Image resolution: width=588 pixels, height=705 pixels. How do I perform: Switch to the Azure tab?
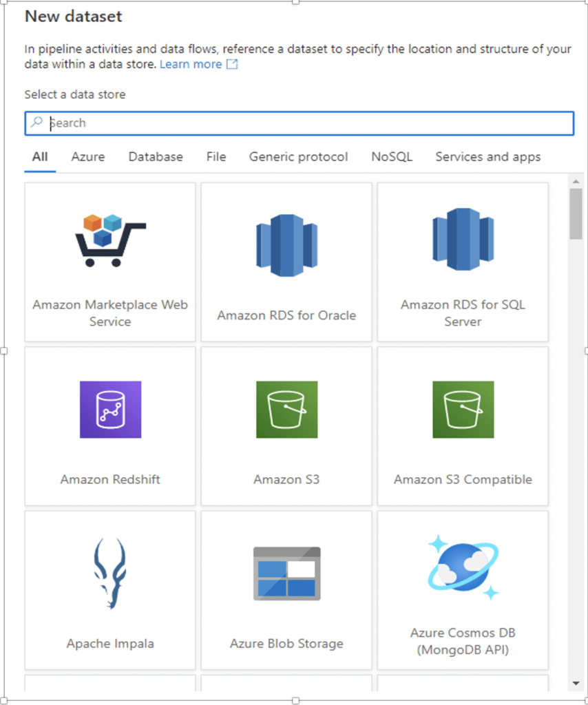(x=88, y=156)
